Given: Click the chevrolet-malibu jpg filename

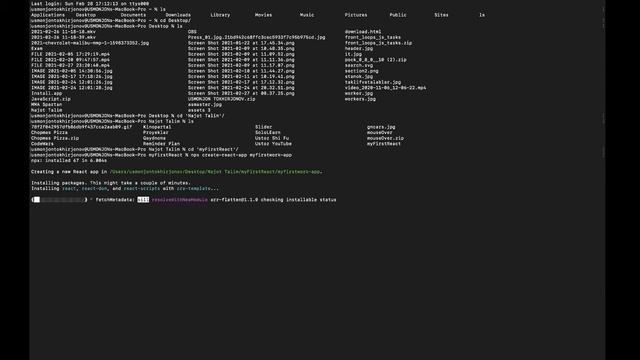Looking at the screenshot, I should (90, 43).
